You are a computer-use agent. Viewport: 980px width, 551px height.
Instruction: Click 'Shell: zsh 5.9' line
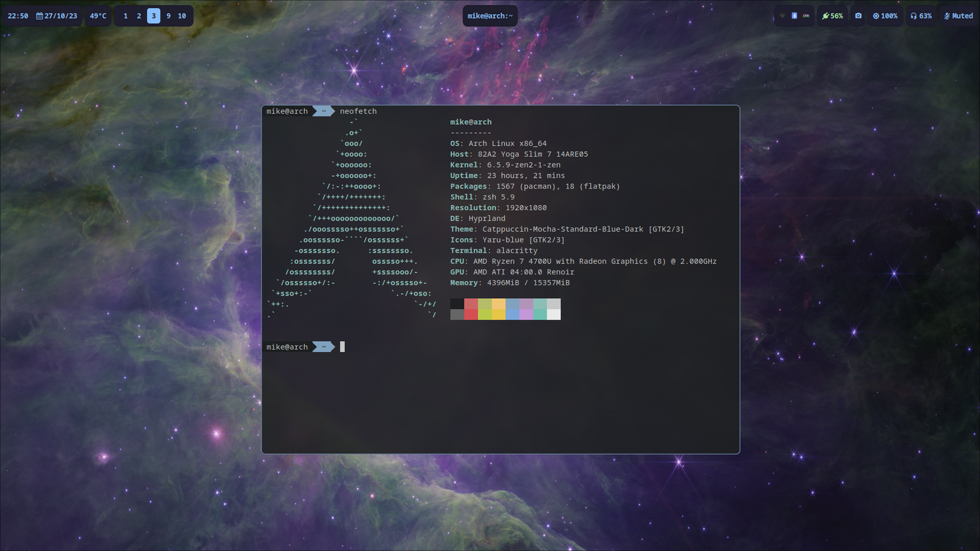(x=482, y=197)
